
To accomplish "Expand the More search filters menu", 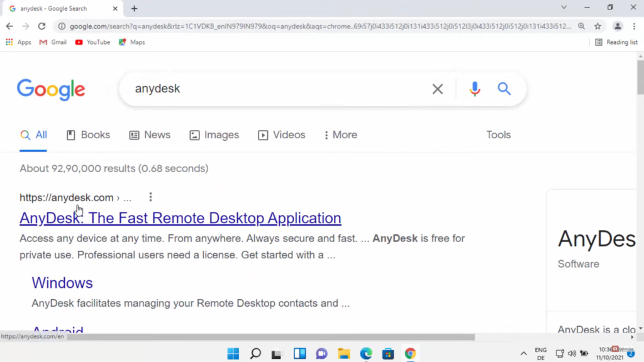I will pos(340,134).
